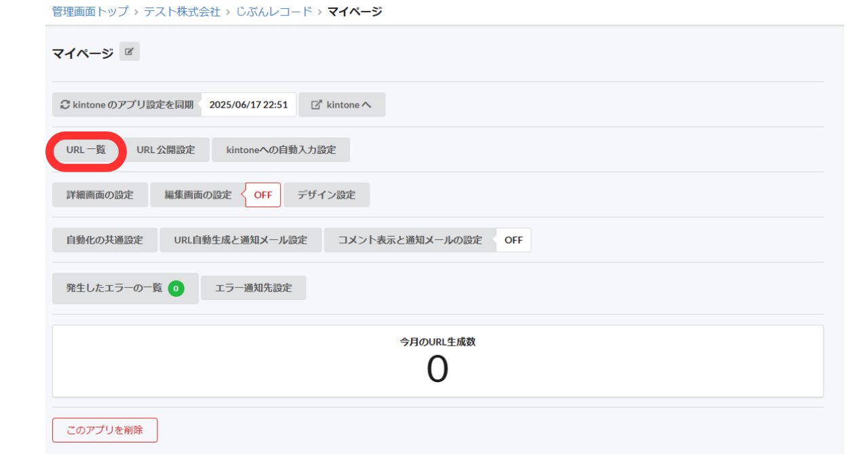This screenshot has width=868, height=454.
Task: Open the URL 一覧 page
Action: click(x=86, y=150)
